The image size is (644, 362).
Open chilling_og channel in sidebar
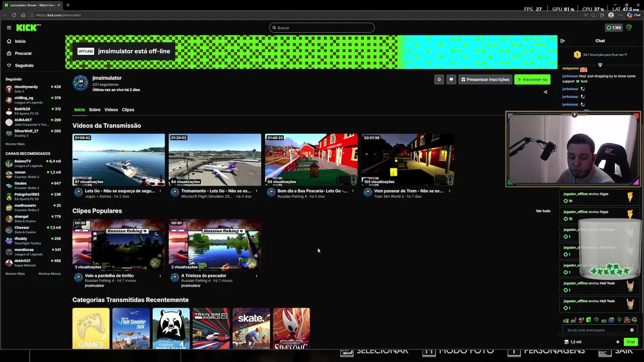(33, 100)
